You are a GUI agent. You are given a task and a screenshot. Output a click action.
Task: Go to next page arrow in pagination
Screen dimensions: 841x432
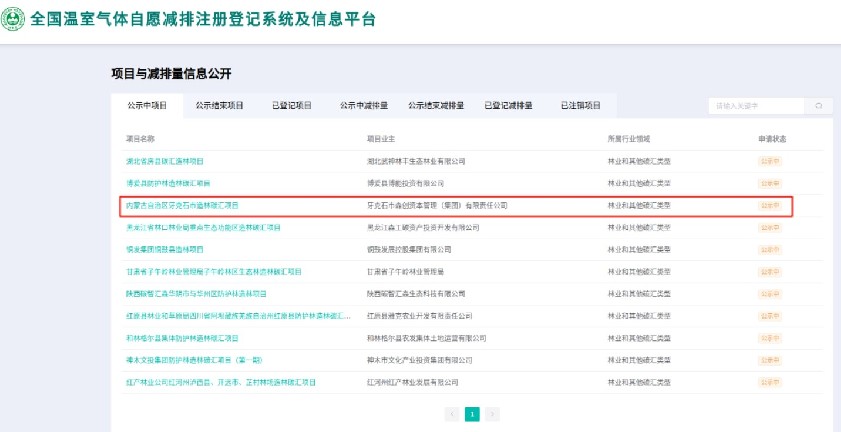click(492, 413)
